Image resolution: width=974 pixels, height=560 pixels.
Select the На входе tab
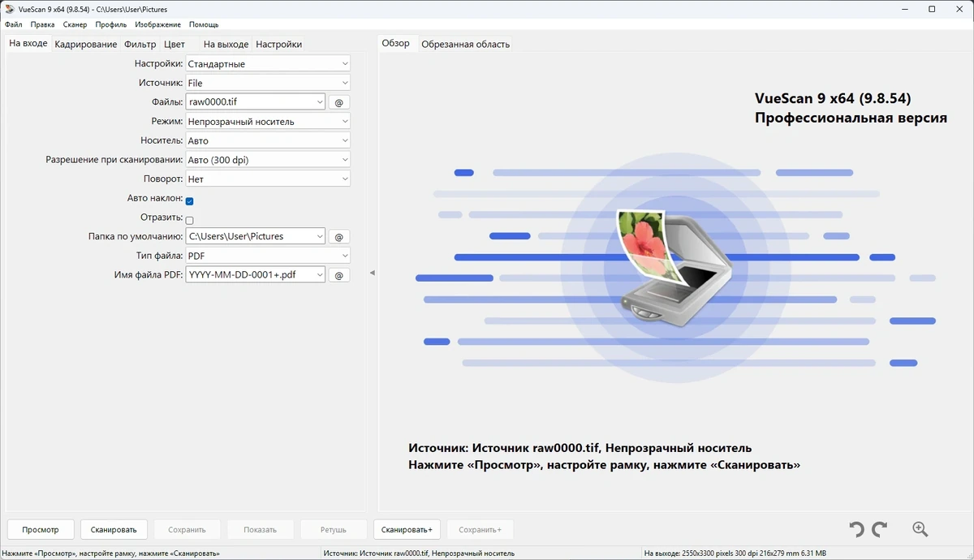(28, 44)
